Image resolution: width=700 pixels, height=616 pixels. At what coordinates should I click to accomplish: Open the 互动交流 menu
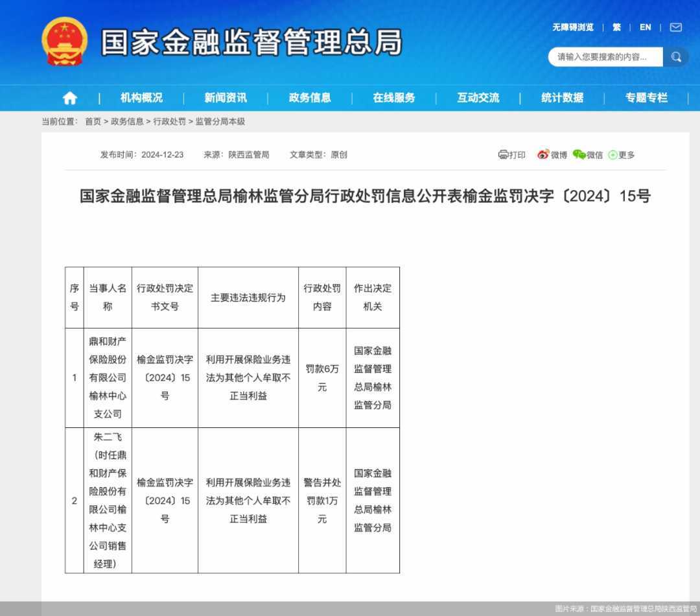[x=478, y=98]
